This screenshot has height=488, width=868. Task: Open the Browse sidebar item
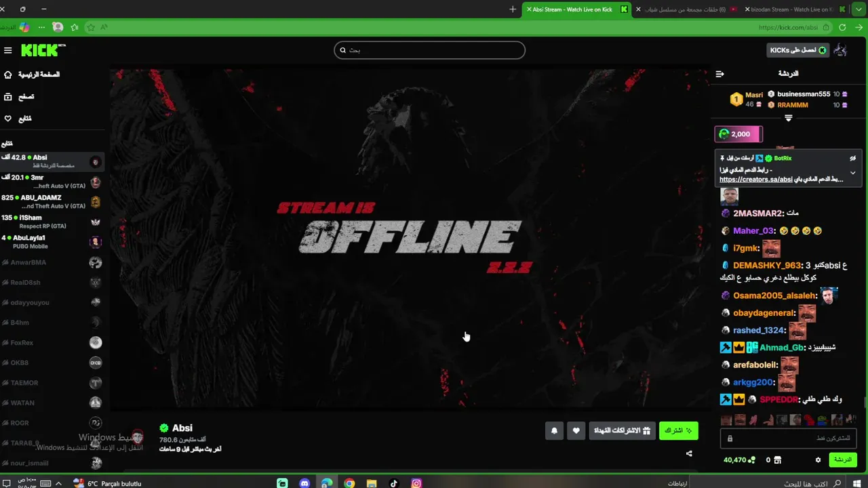[x=19, y=97]
